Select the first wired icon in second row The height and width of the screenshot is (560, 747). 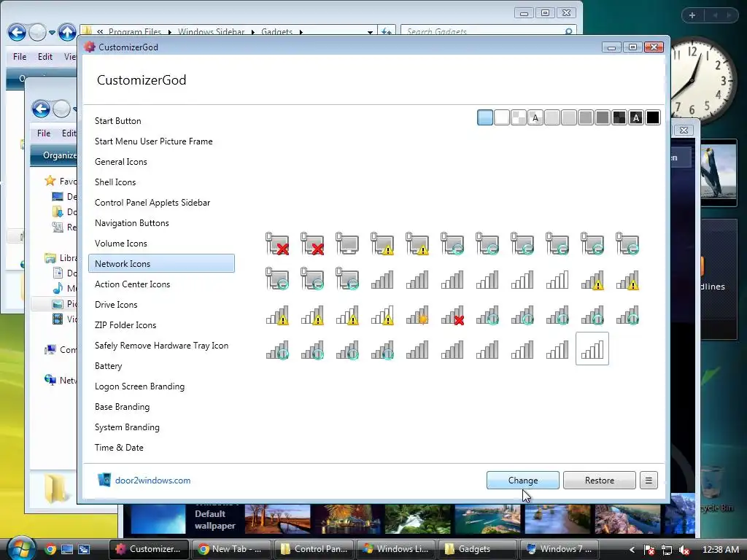pos(277,279)
